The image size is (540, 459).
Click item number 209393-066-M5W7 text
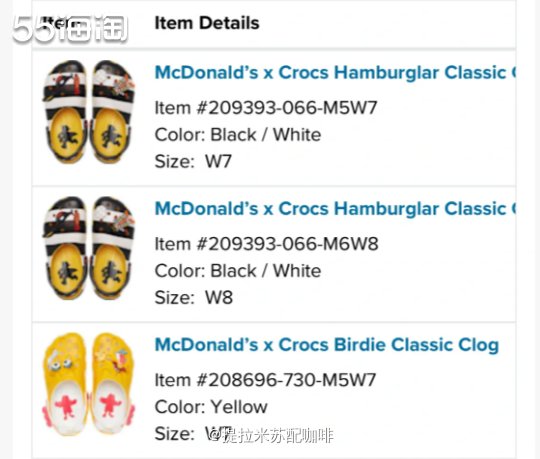click(266, 108)
